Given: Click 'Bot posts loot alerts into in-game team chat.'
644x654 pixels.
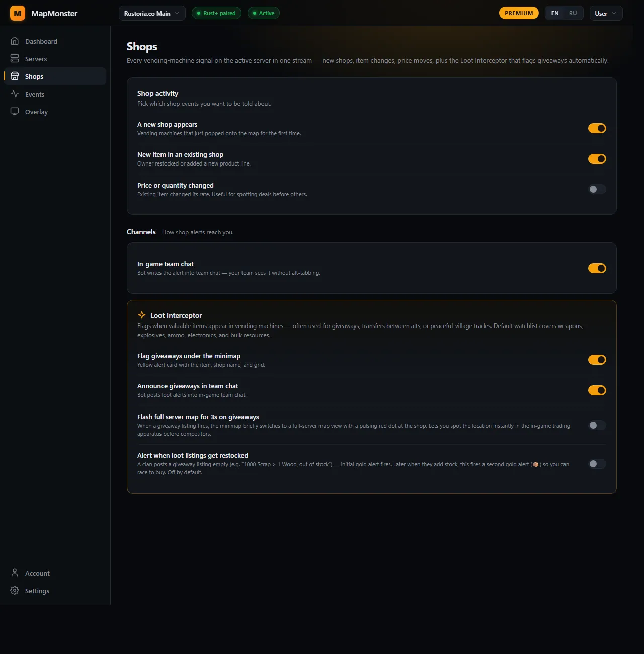Looking at the screenshot, I should coord(192,395).
